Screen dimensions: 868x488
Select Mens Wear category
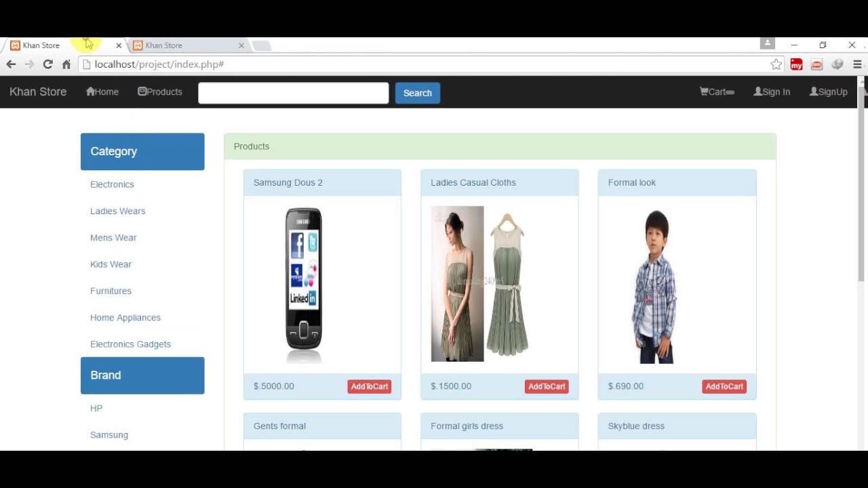click(113, 238)
